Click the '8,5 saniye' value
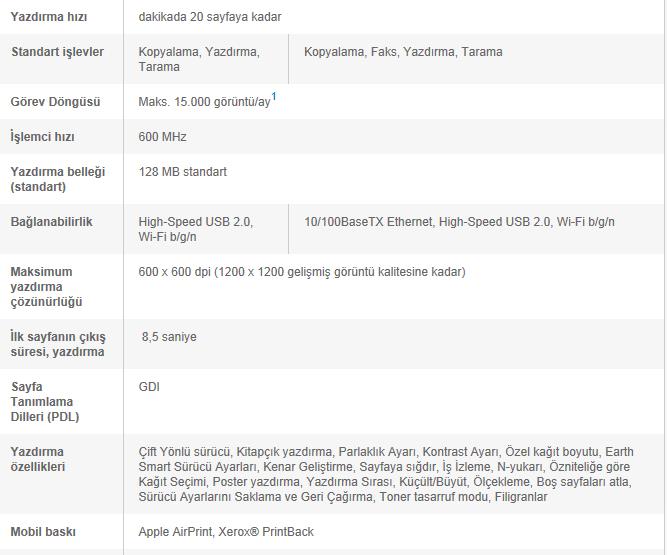This screenshot has height=555, width=667. pos(169,337)
